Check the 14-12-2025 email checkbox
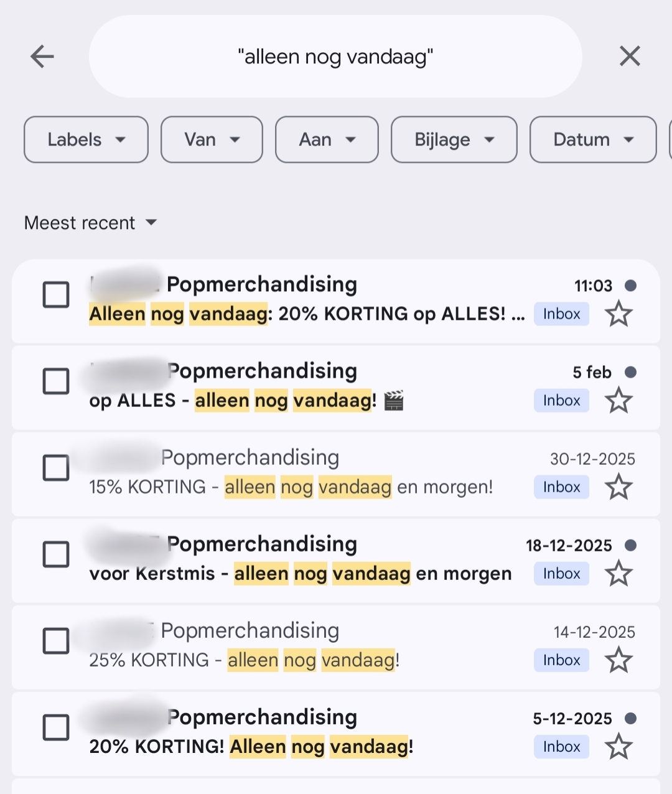 point(56,640)
